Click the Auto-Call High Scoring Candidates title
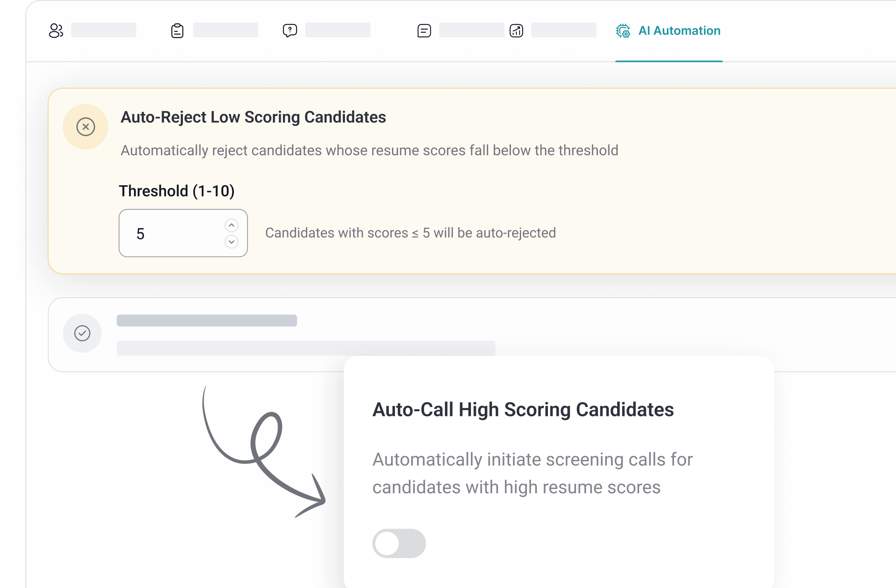Image resolution: width=896 pixels, height=588 pixels. [523, 409]
